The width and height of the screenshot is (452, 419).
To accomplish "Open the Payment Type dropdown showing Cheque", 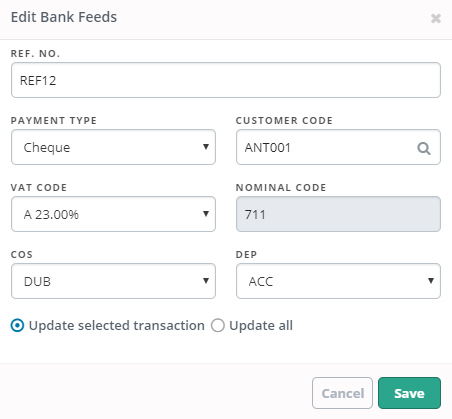I will coord(113,147).
